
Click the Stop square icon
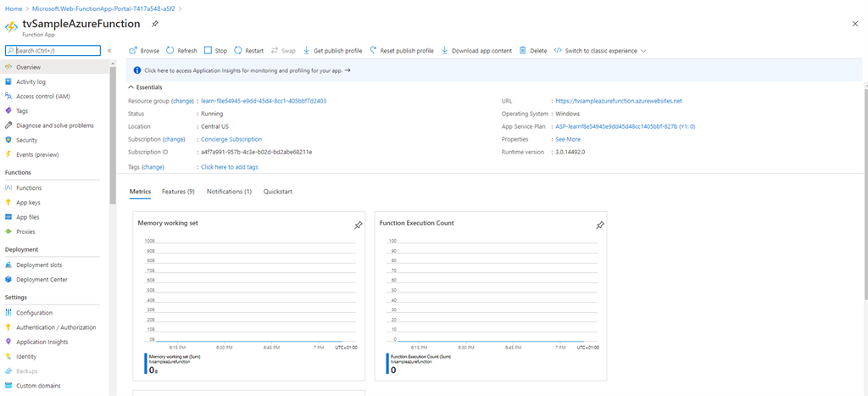click(x=209, y=50)
